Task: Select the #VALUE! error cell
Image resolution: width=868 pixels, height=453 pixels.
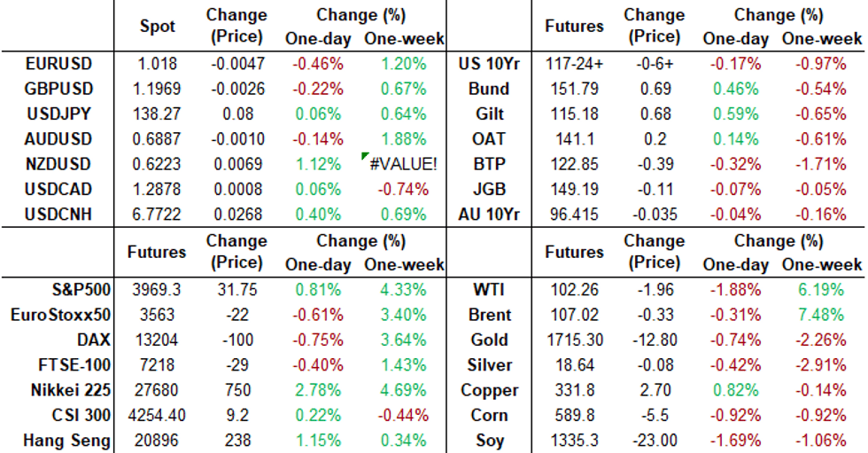Action: [x=407, y=164]
